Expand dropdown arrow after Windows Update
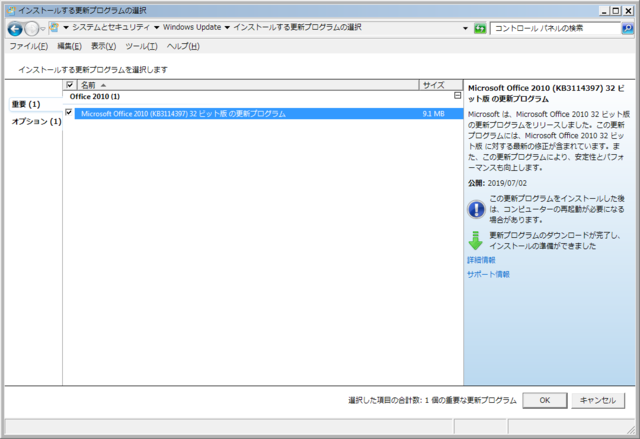Image resolution: width=640 pixels, height=439 pixels. (x=227, y=28)
